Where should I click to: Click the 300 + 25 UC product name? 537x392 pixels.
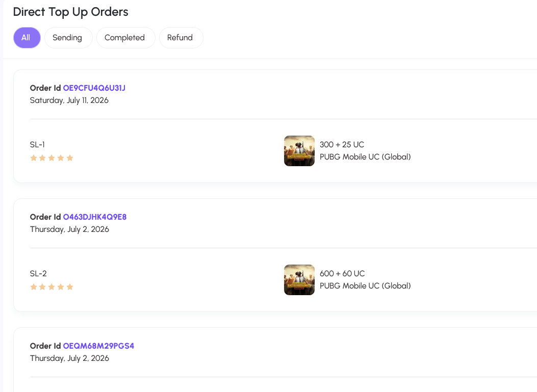(x=342, y=145)
